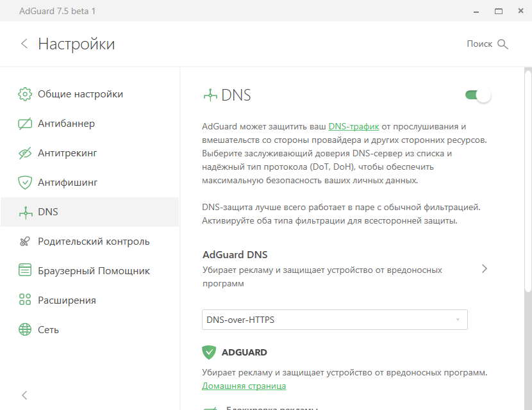Click the DNS heading icon in content
The width and height of the screenshot is (532, 410).
tap(210, 95)
